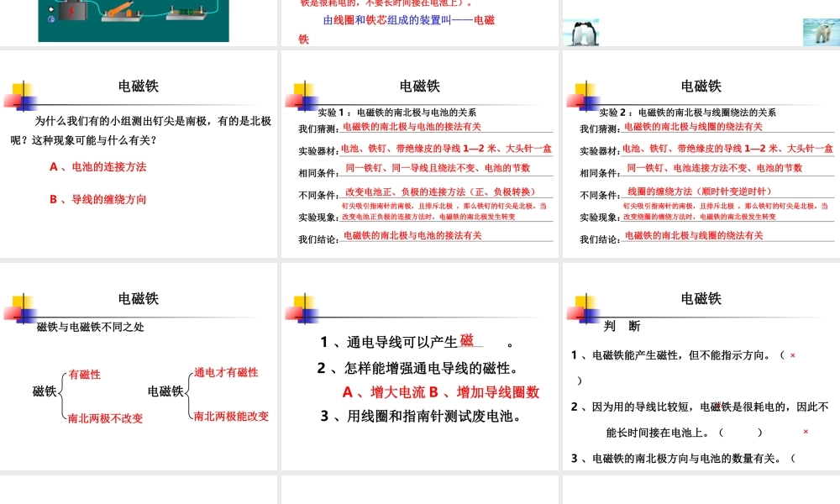Click the red text '南北两极能改变'
This screenshot has height=504, width=840.
231,416
